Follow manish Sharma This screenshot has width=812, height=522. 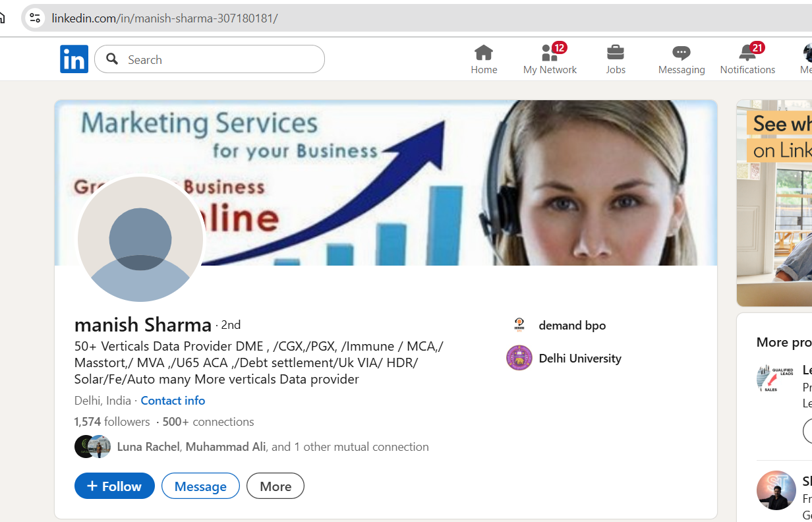pyautogui.click(x=115, y=486)
